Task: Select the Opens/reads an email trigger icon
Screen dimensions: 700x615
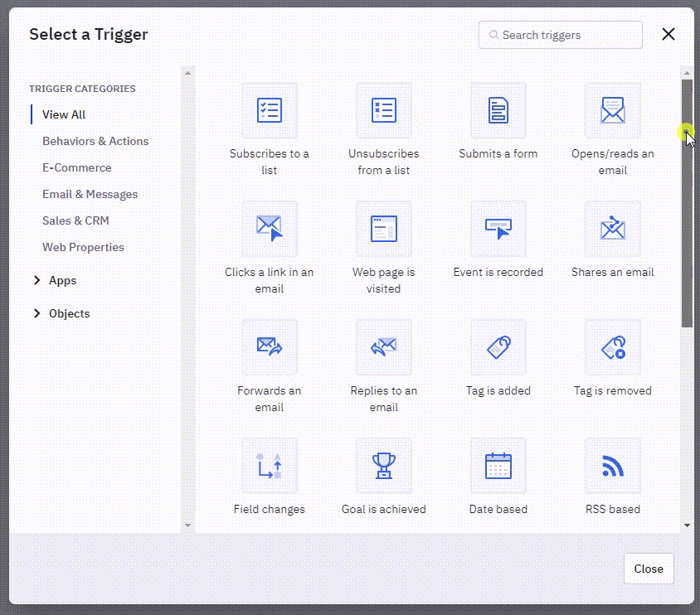Action: click(x=612, y=110)
